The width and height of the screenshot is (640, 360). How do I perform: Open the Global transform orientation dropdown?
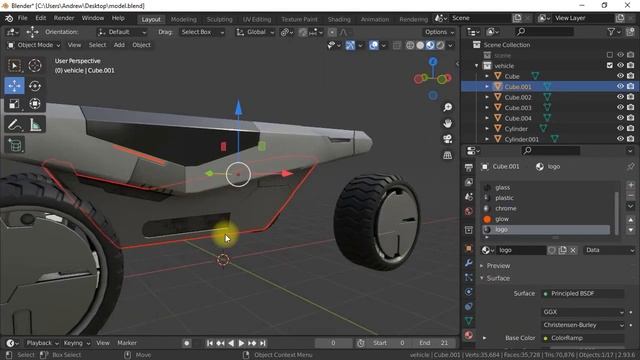tap(255, 32)
